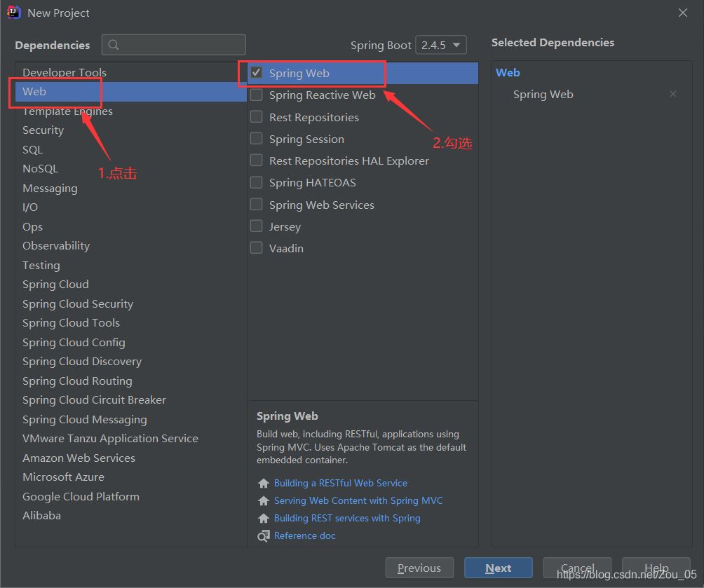This screenshot has width=704, height=588.
Task: Click the IntelliJ IDEA logo in title bar
Action: pyautogui.click(x=13, y=13)
